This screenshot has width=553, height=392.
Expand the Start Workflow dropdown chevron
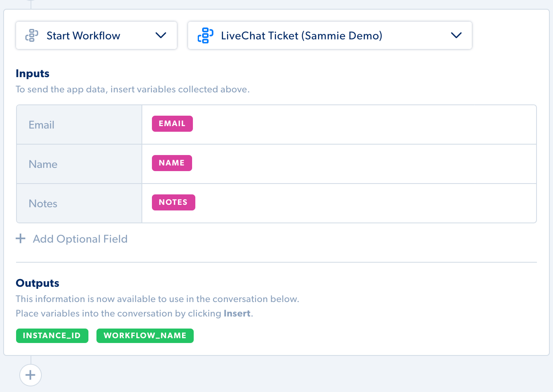click(161, 35)
